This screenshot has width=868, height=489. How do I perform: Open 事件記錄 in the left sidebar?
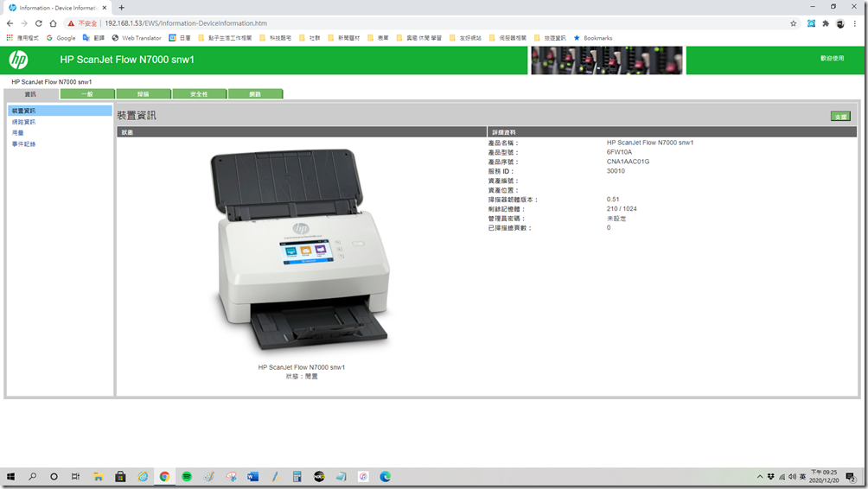click(24, 143)
